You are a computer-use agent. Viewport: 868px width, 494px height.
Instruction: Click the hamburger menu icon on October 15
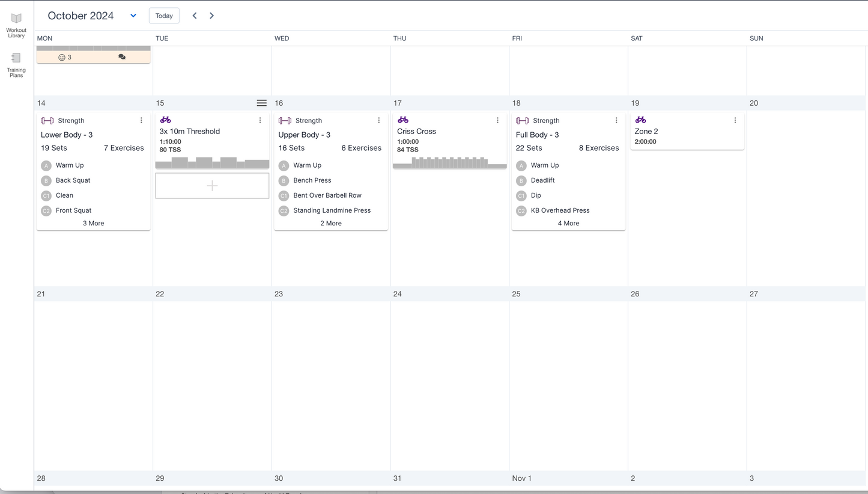click(261, 103)
